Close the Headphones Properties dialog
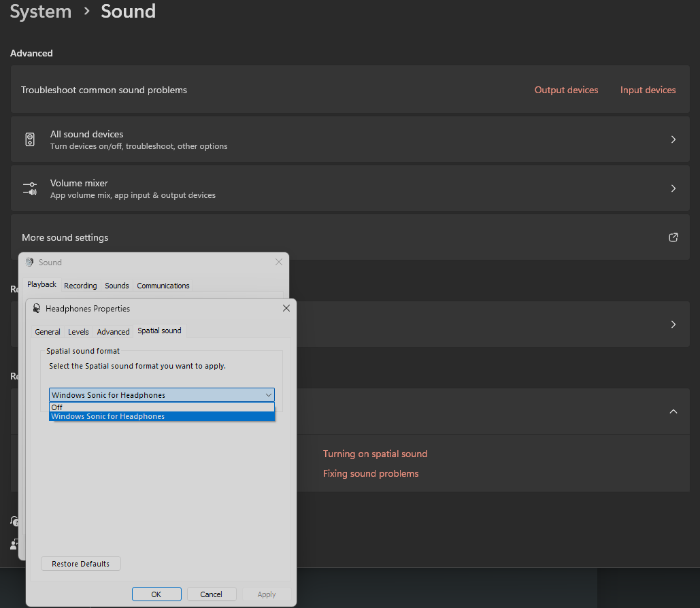The width and height of the screenshot is (700, 608). click(286, 308)
